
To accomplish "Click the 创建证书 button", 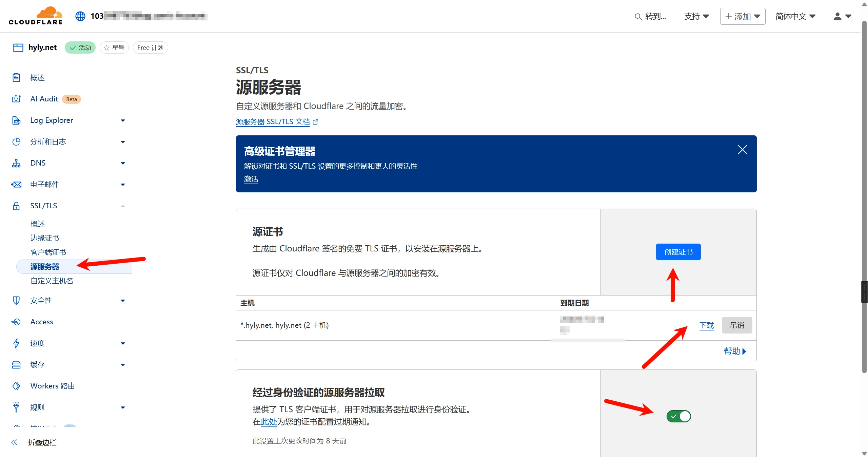I will (678, 252).
